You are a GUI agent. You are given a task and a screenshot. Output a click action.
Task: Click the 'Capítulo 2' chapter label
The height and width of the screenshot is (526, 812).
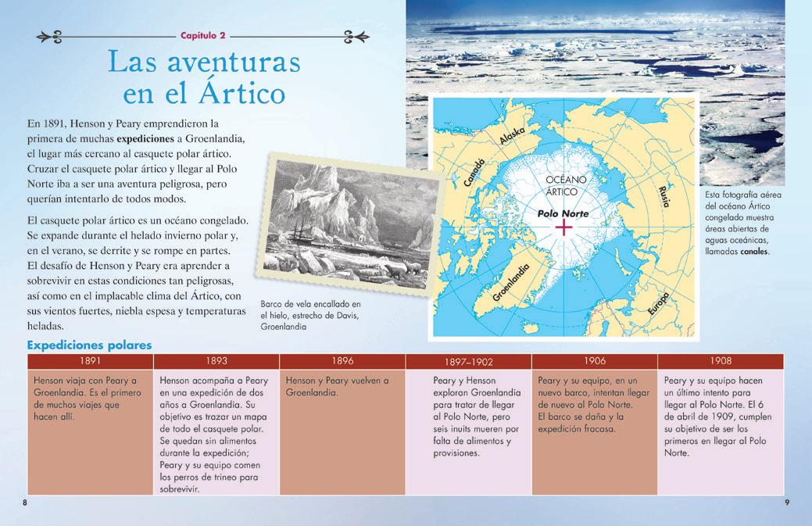[x=203, y=36]
